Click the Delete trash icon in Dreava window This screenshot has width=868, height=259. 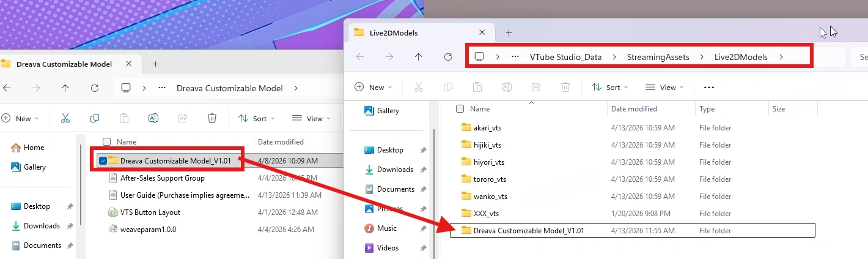pos(212,119)
